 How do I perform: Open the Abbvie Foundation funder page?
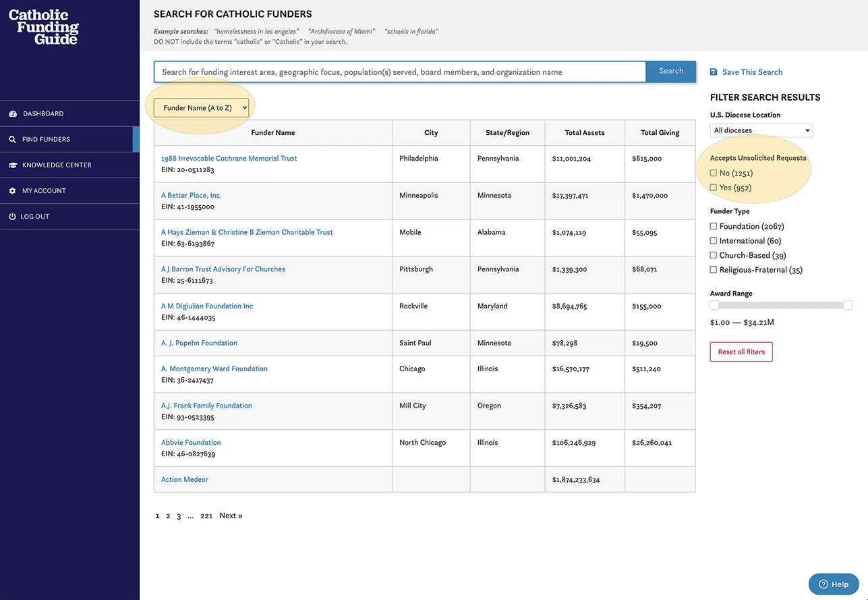(191, 442)
